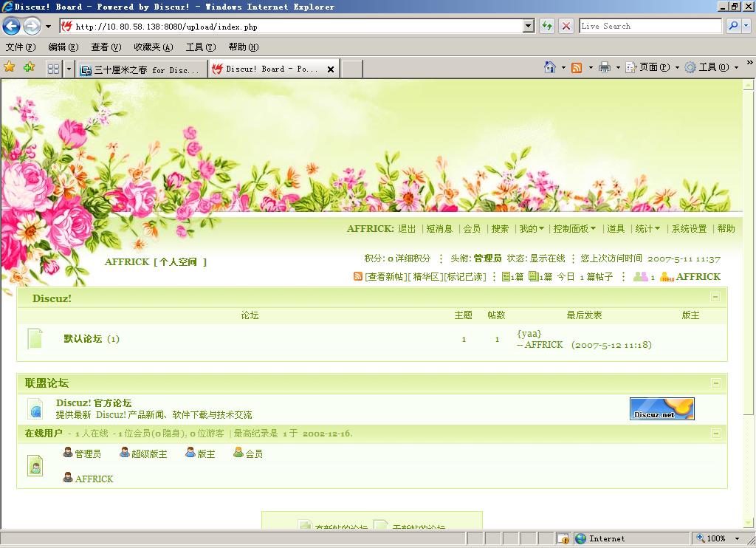Collapse the 在线用户 section
The height and width of the screenshot is (548, 756).
716,434
